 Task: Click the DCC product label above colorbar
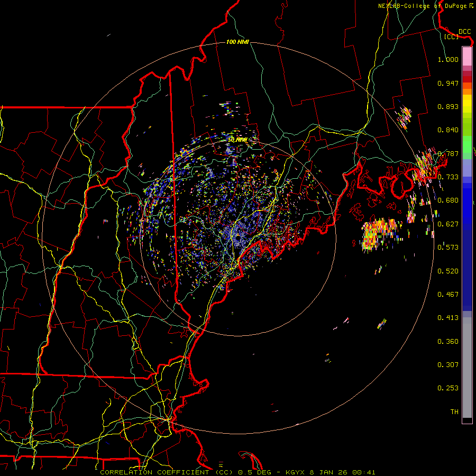coord(464,32)
